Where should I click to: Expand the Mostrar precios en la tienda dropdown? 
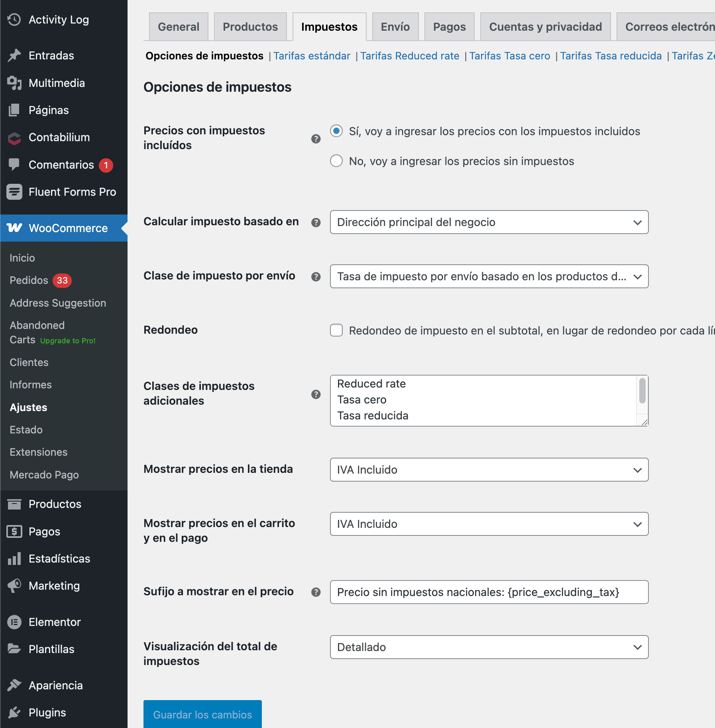pyautogui.click(x=489, y=470)
